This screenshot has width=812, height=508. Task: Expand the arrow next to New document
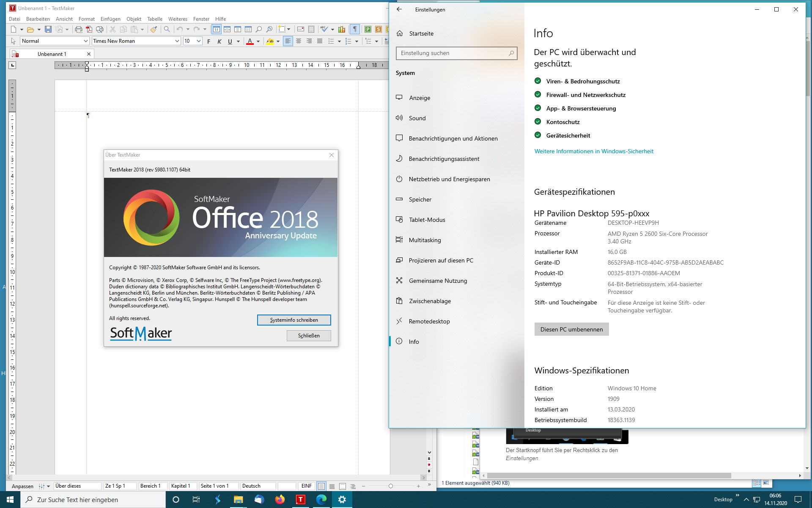pyautogui.click(x=22, y=30)
